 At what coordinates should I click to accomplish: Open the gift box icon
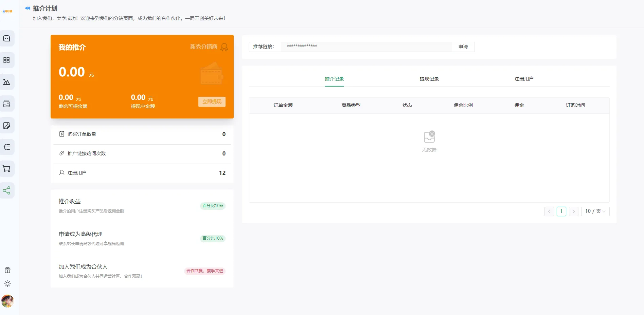[x=7, y=270]
